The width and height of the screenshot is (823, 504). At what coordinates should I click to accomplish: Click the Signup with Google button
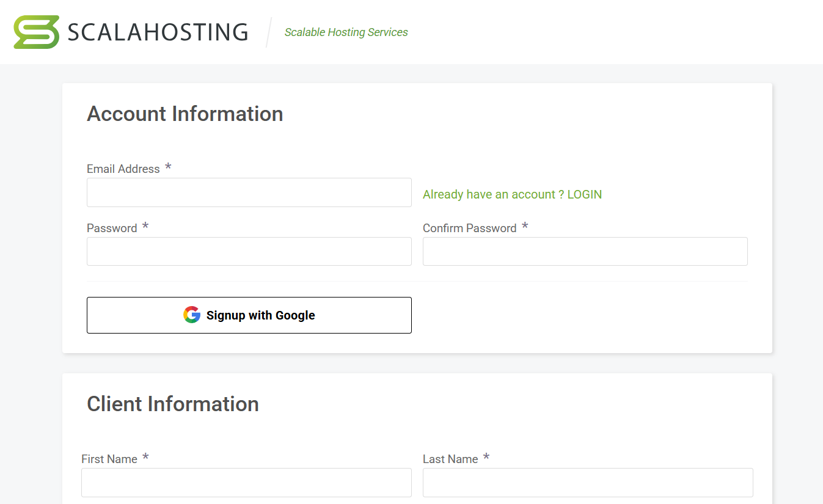(x=249, y=315)
